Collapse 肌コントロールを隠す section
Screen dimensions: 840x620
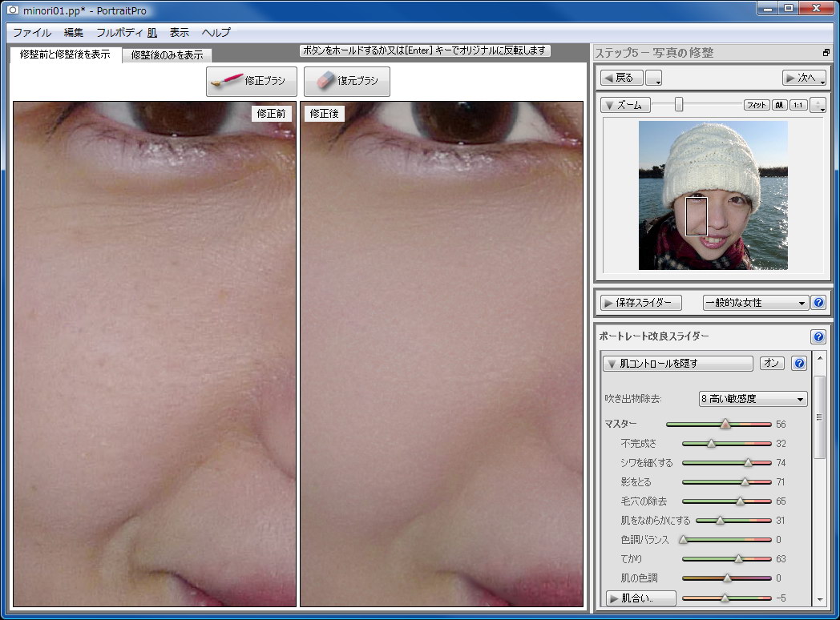point(678,364)
